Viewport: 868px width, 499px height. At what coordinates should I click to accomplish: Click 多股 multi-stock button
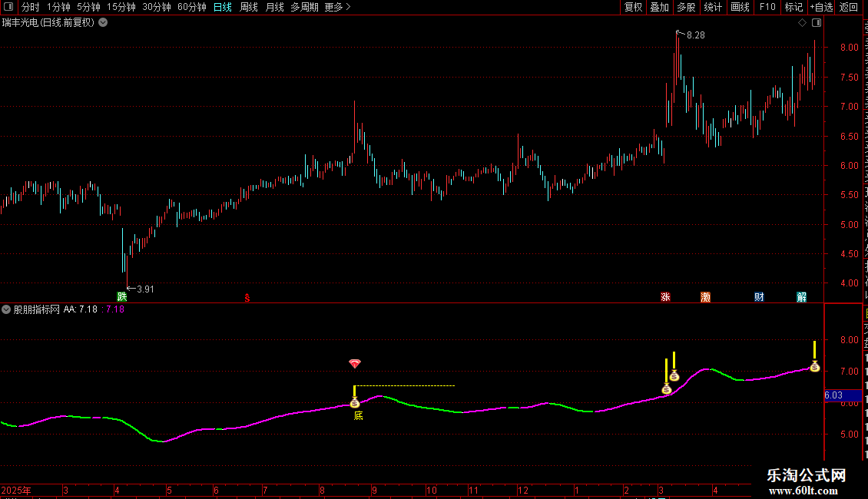[x=686, y=7]
